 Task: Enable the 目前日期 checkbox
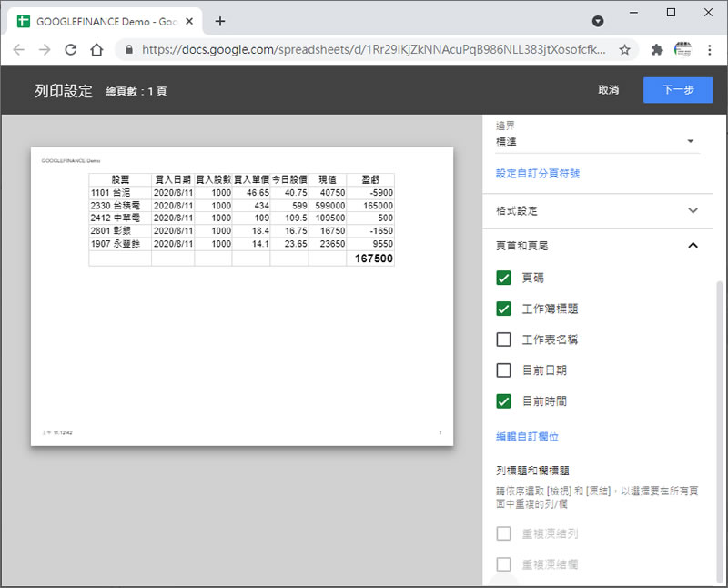503,370
